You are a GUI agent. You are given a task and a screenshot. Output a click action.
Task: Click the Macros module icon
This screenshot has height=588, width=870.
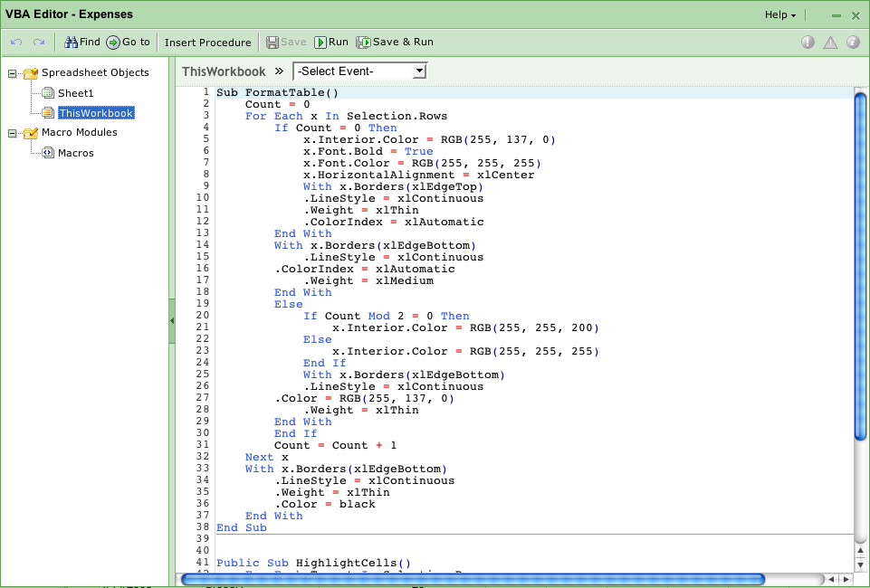click(x=48, y=152)
